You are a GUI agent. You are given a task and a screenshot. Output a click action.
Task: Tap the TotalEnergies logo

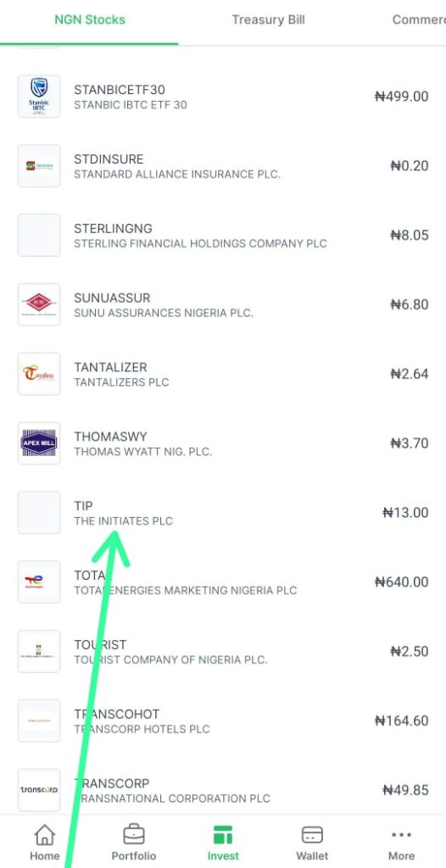tap(39, 581)
